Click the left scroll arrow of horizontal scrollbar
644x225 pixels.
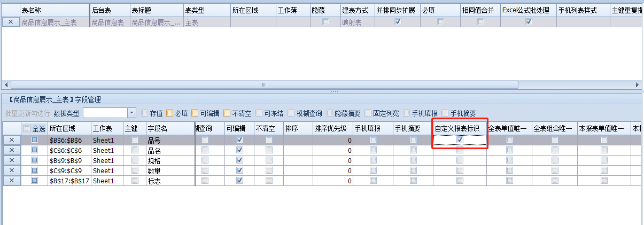[6, 85]
